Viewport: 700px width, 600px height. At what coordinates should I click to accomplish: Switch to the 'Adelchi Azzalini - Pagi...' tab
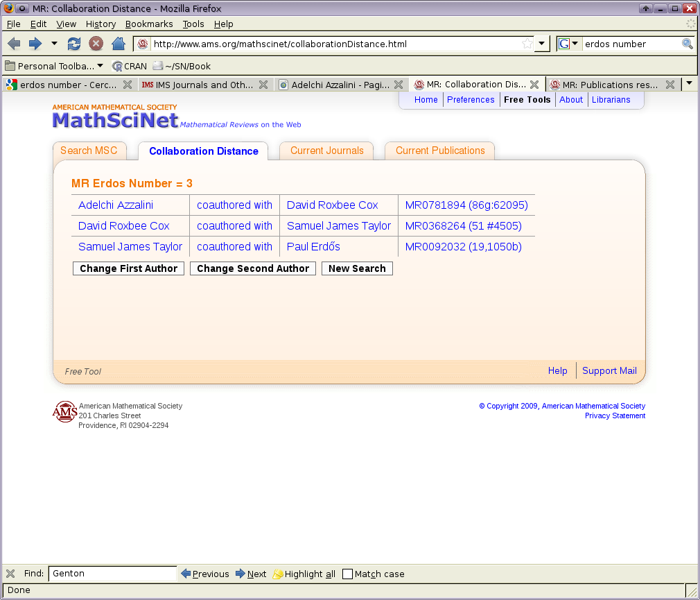(334, 85)
